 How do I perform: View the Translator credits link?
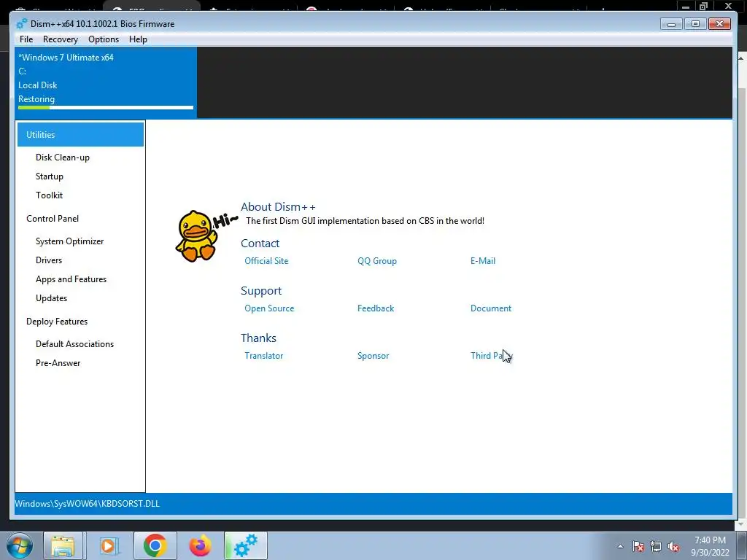pos(263,356)
